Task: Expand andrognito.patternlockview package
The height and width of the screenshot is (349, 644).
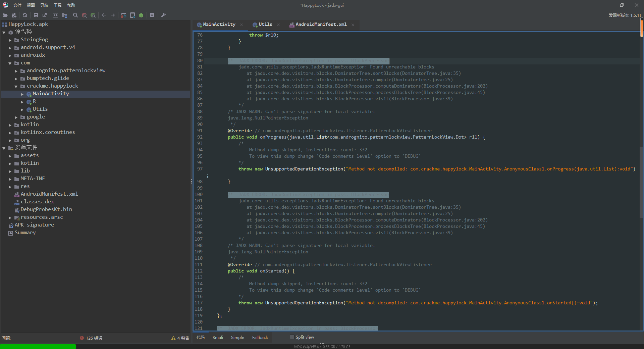Action: pyautogui.click(x=16, y=71)
